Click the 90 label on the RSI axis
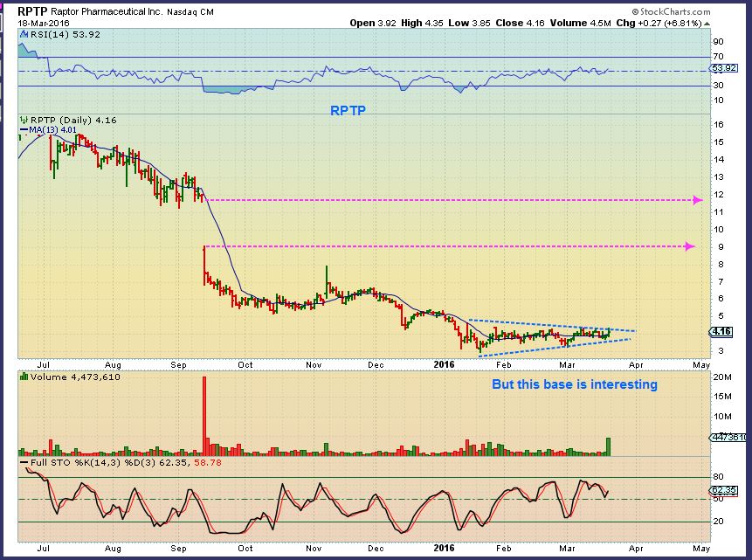The image size is (752, 560). 718,42
